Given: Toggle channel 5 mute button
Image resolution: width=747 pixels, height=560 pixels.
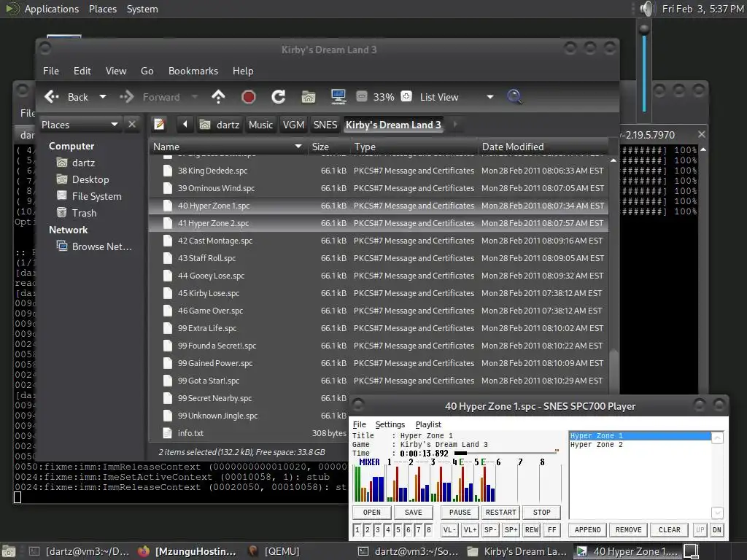Looking at the screenshot, I should pyautogui.click(x=398, y=529).
